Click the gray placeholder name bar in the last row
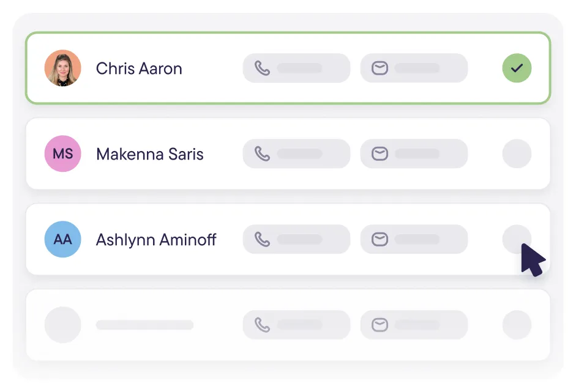576x392 pixels. tap(144, 325)
